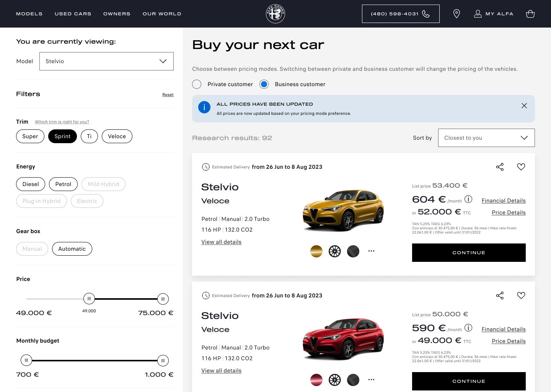
Task: Toggle the Diesel energy filter
Action: pyautogui.click(x=31, y=184)
